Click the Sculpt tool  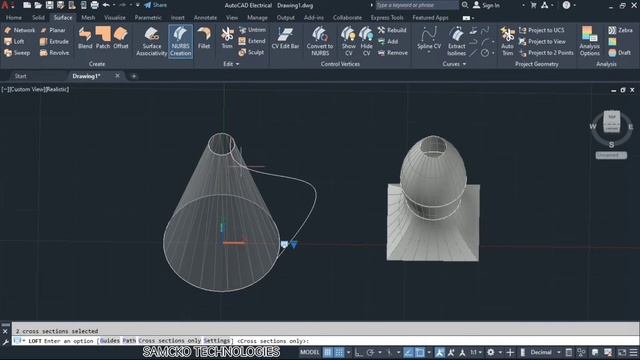251,52
